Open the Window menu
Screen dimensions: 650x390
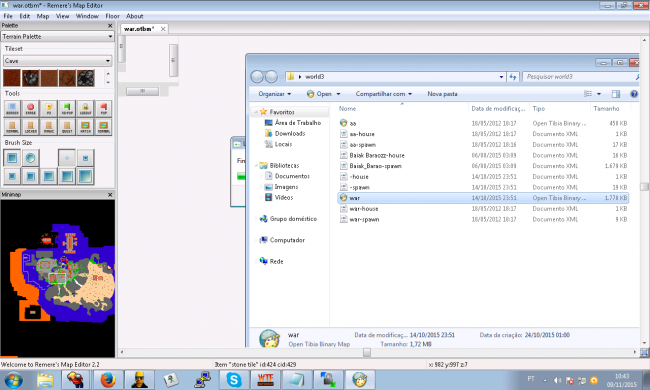[x=87, y=16]
